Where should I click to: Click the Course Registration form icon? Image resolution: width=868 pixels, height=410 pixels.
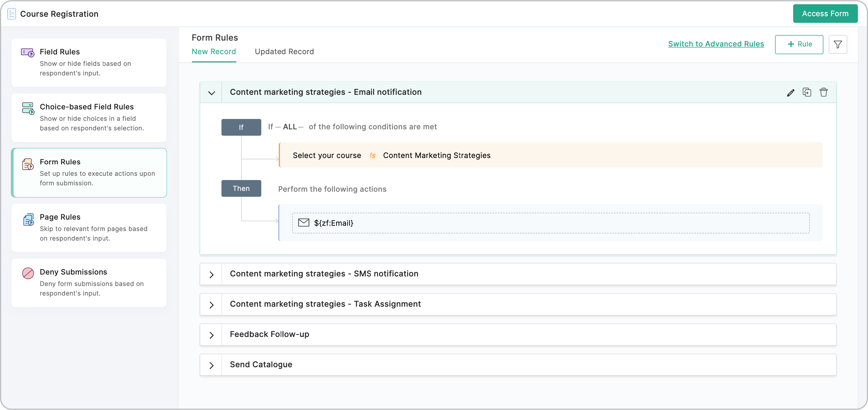pos(11,14)
